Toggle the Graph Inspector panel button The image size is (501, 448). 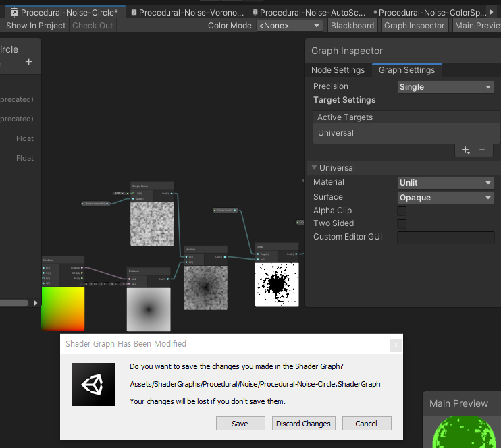point(414,26)
